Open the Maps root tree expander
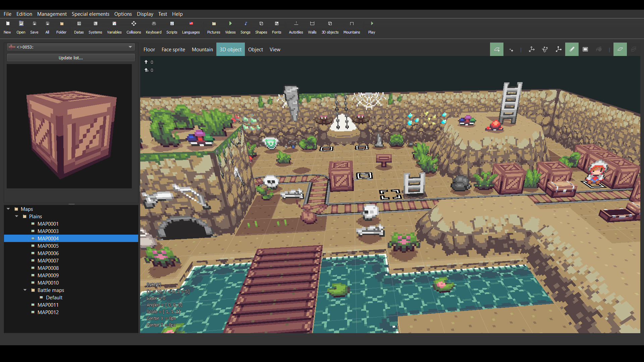 click(x=9, y=208)
